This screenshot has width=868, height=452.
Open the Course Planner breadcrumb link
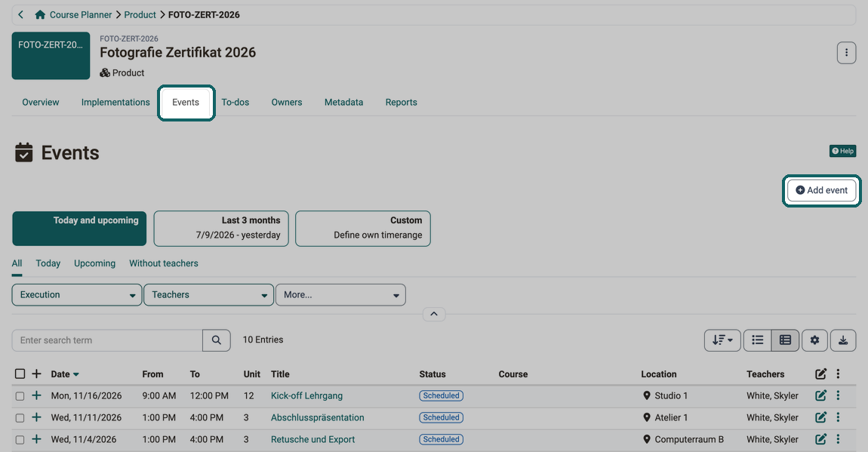tap(81, 15)
